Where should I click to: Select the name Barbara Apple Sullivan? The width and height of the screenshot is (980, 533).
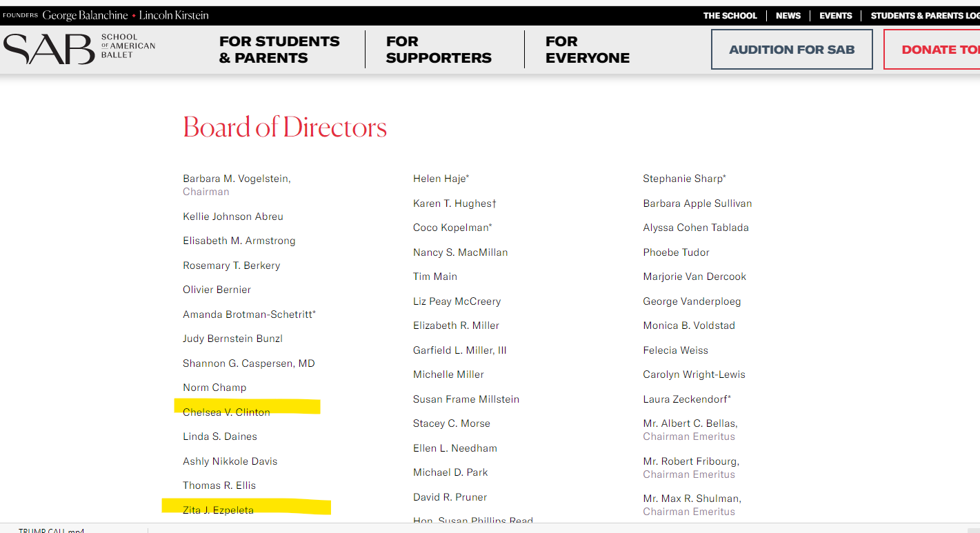pos(697,203)
